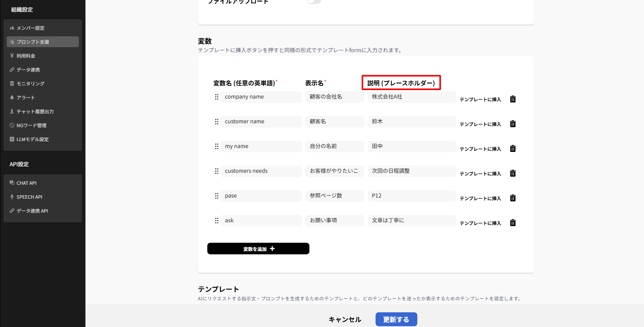This screenshot has height=327, width=644.
Task: Click trash icon for customer name row
Action: pyautogui.click(x=512, y=124)
